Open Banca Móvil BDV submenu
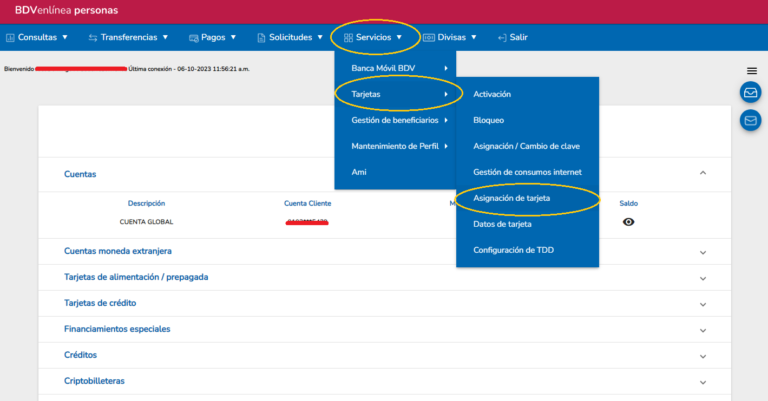The height and width of the screenshot is (401, 768). coord(395,68)
